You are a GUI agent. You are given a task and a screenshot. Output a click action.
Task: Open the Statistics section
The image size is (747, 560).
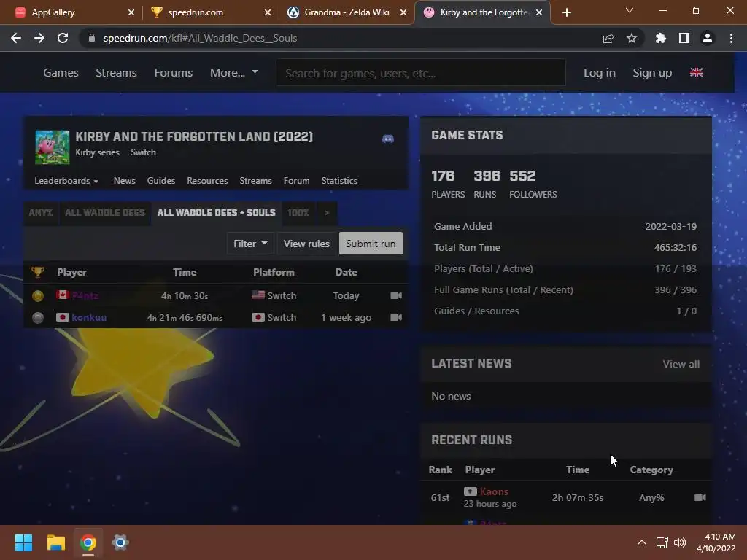tap(339, 181)
